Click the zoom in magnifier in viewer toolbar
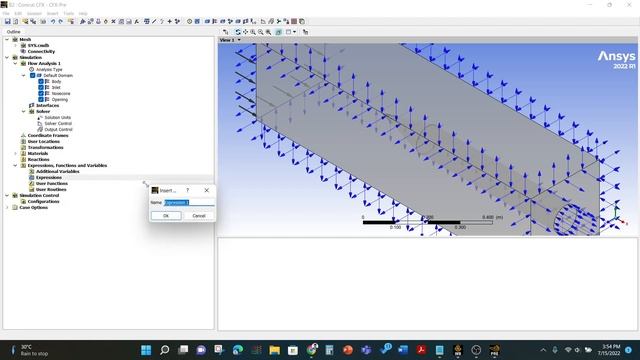Screen dimensions: 640x360 tap(253, 32)
